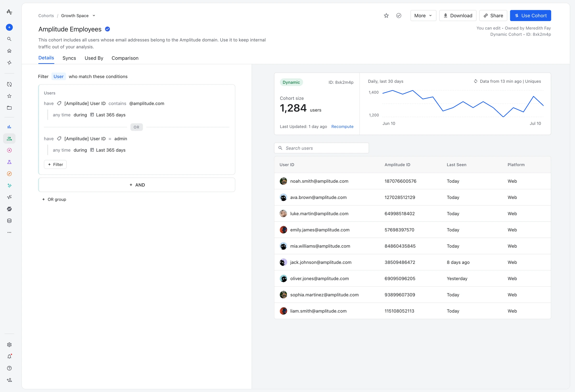This screenshot has height=392, width=575.
Task: Click the Last Seen column header
Action: (456, 165)
